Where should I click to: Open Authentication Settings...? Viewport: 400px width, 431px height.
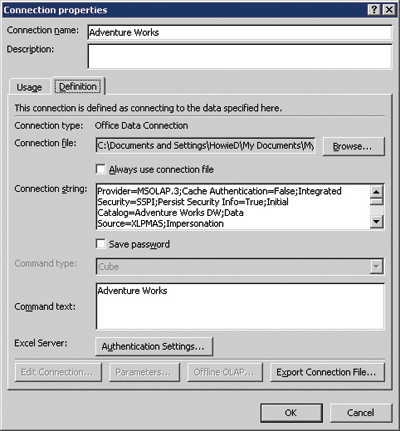(x=154, y=347)
